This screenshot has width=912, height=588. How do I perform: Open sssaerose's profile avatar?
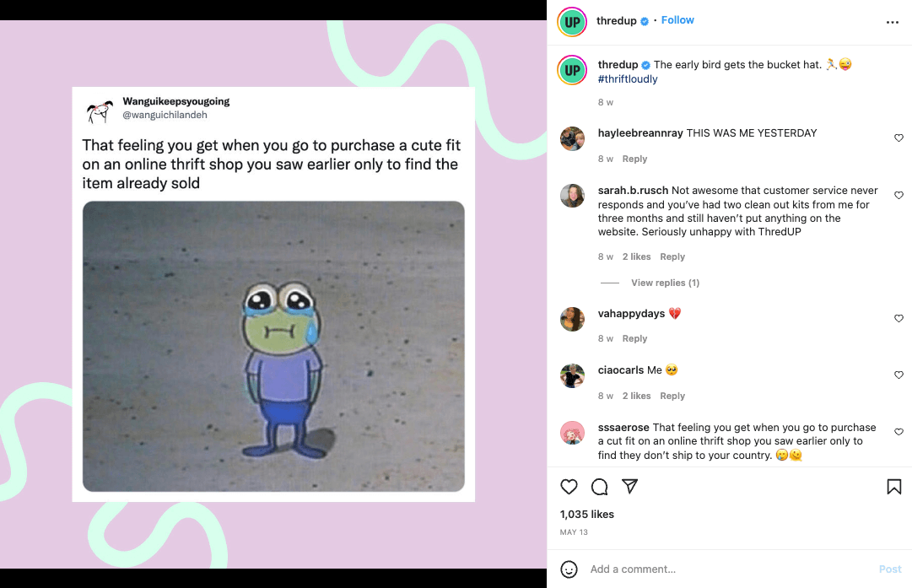pos(572,433)
